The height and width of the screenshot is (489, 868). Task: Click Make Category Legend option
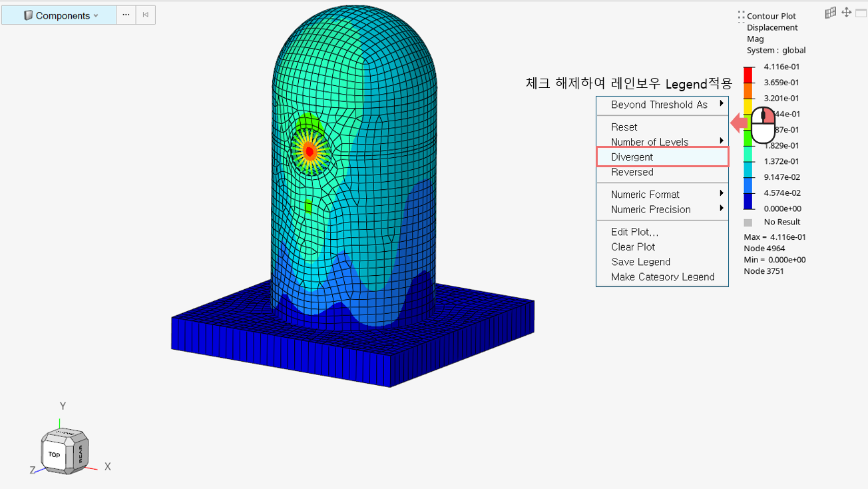[x=662, y=276]
